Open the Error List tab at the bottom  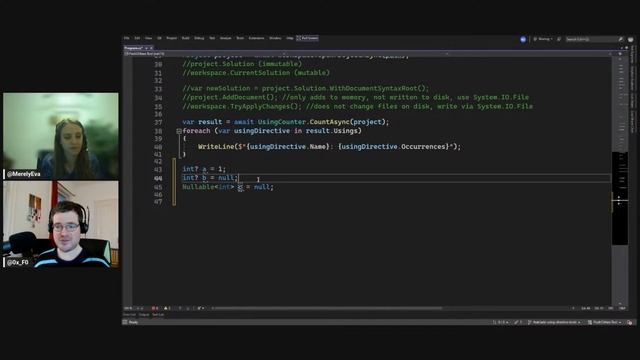click(129, 315)
